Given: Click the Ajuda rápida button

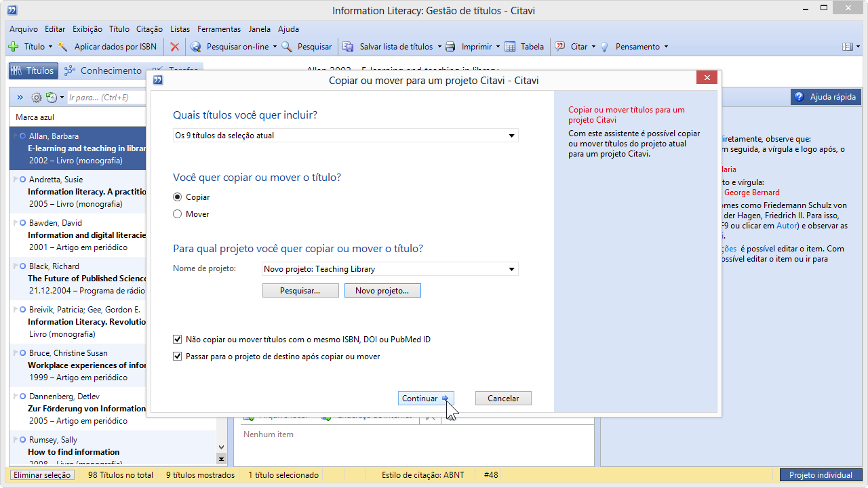Looking at the screenshot, I should coord(825,97).
